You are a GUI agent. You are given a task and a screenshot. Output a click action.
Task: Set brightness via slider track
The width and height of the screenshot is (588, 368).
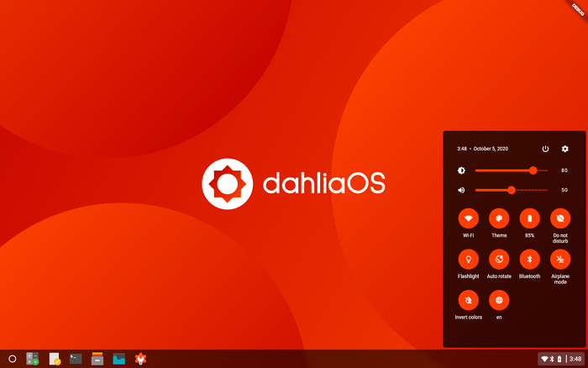pyautogui.click(x=511, y=171)
